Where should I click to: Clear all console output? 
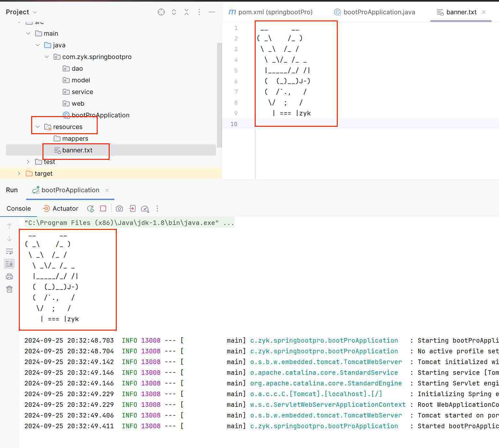click(9, 289)
